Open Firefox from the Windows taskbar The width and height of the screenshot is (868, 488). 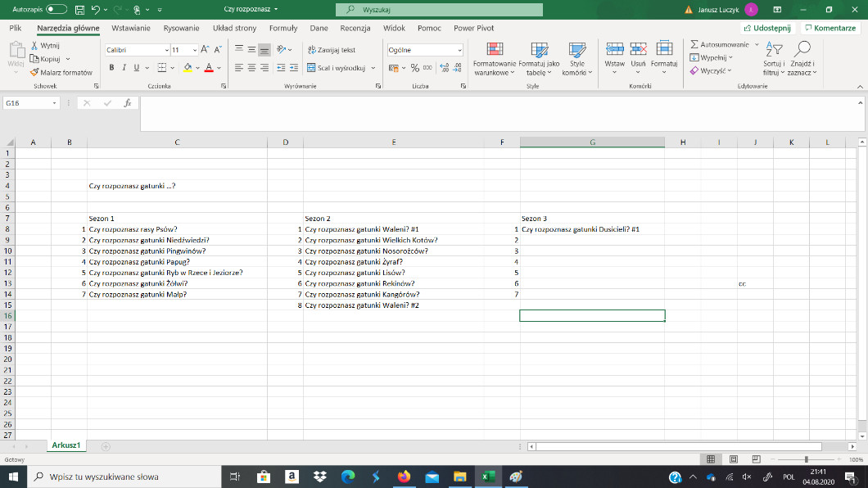(403, 476)
